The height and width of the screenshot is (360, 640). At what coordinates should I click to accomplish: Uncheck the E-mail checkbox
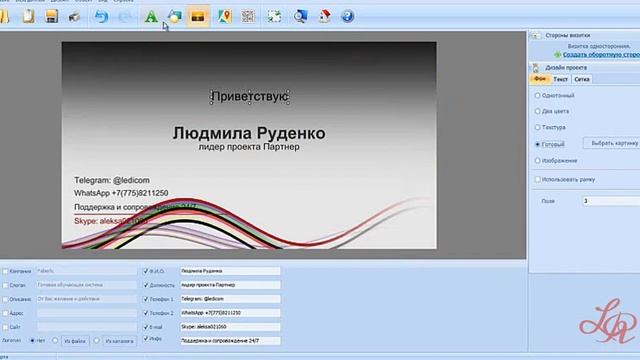tap(146, 327)
